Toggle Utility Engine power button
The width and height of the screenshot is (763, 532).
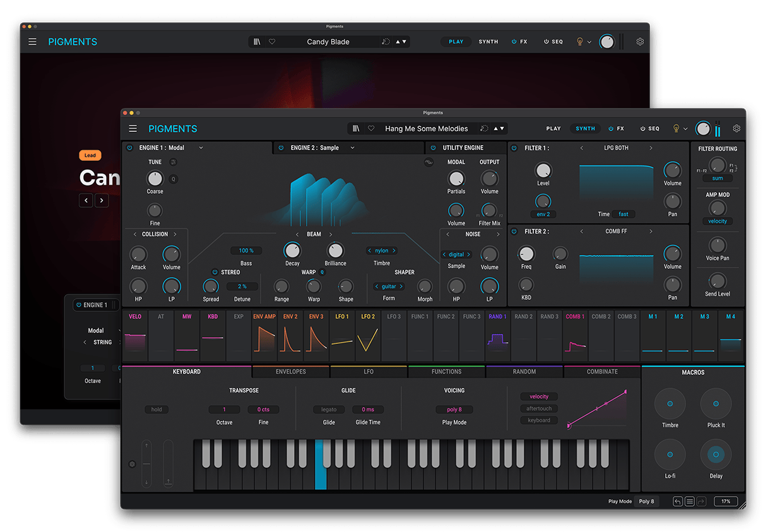coord(433,148)
